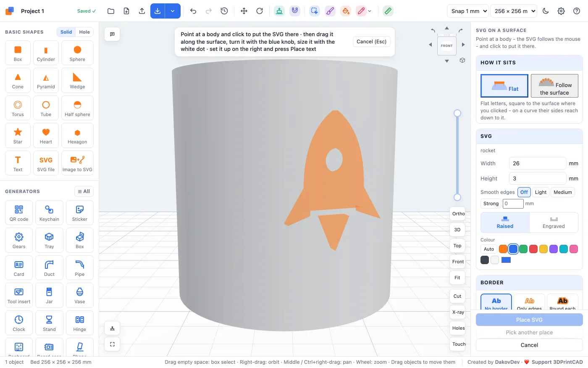Choose Follow the surface placement

(554, 86)
